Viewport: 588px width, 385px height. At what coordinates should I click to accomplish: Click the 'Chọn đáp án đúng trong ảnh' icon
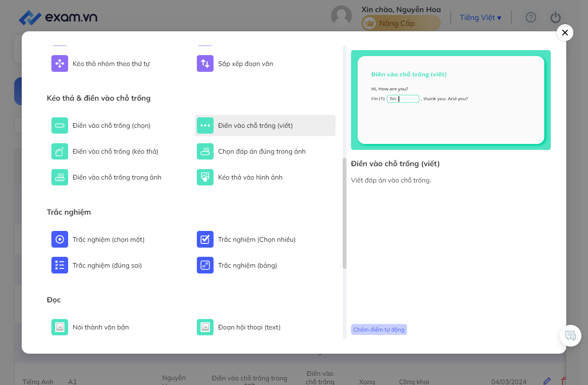[x=205, y=151]
